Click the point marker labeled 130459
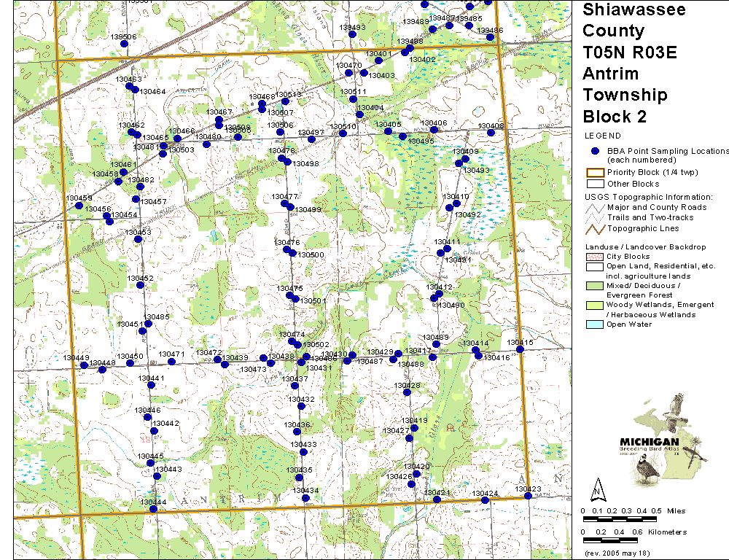Image resolution: width=729 pixels, height=560 pixels. (x=79, y=206)
